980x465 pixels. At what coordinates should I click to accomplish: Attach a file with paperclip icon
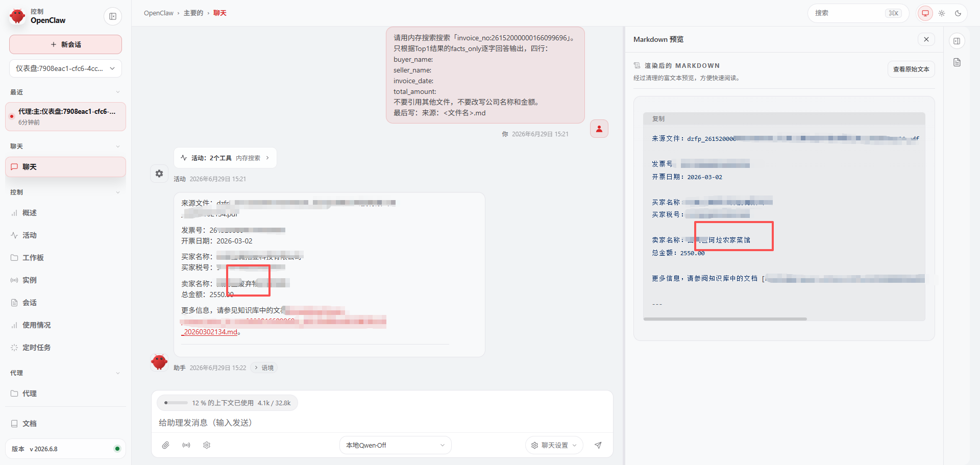click(x=166, y=445)
